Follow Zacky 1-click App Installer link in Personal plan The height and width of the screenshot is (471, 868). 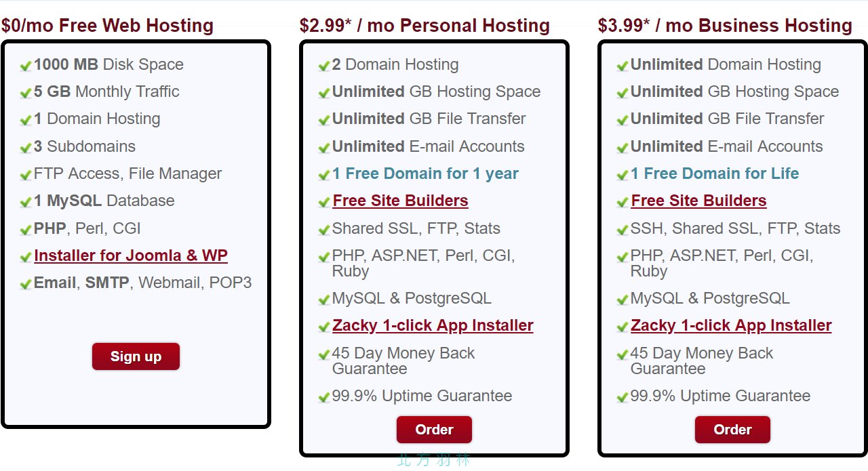click(433, 325)
